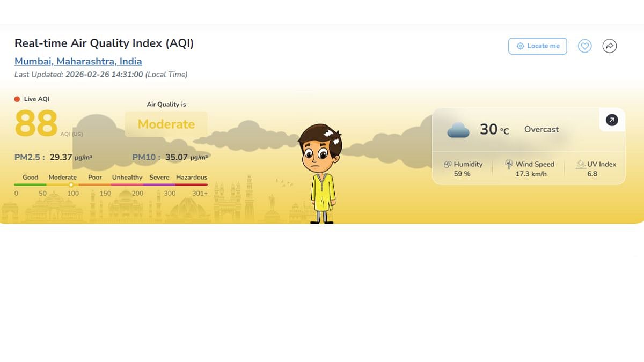Click the large 88 AQI value
Viewport: 644px width, 362px height.
click(36, 124)
